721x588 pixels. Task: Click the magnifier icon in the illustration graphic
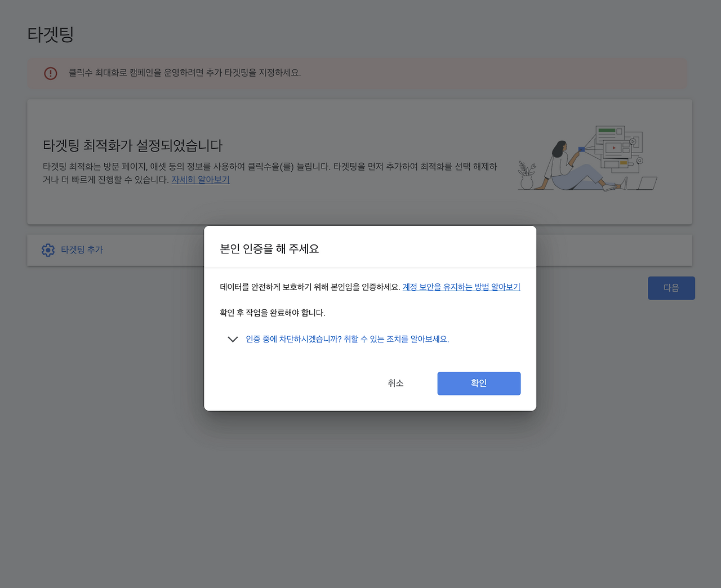tap(640, 160)
